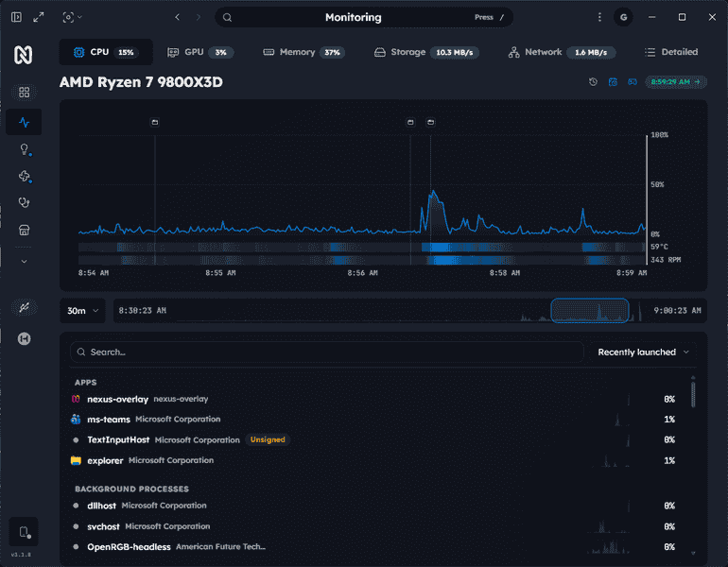Click the nexus-overlay app icon
Screen dimensions: 728x567
click(76, 399)
